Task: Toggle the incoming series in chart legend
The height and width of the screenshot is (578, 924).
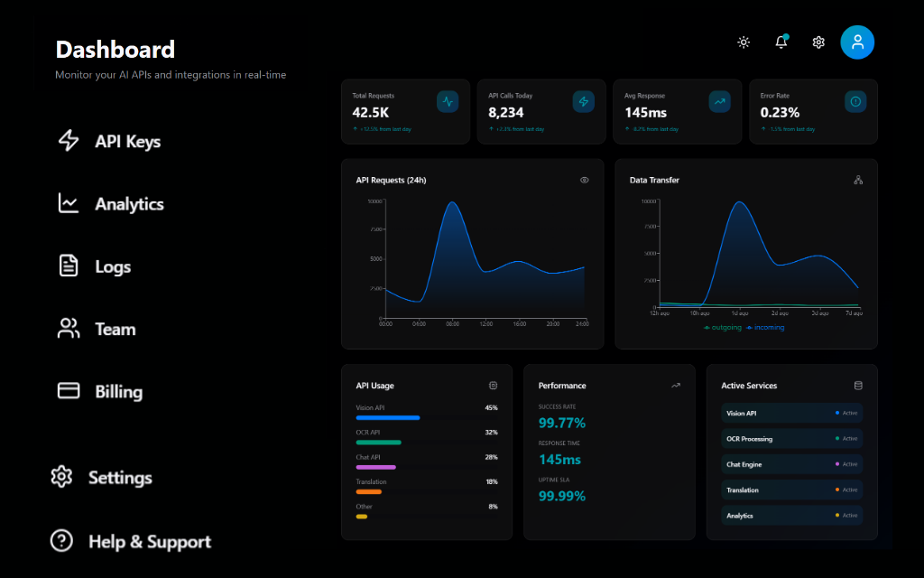Action: click(765, 327)
